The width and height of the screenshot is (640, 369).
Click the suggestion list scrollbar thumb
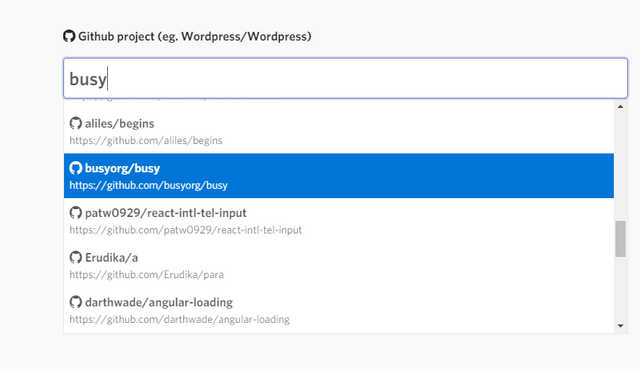click(620, 239)
